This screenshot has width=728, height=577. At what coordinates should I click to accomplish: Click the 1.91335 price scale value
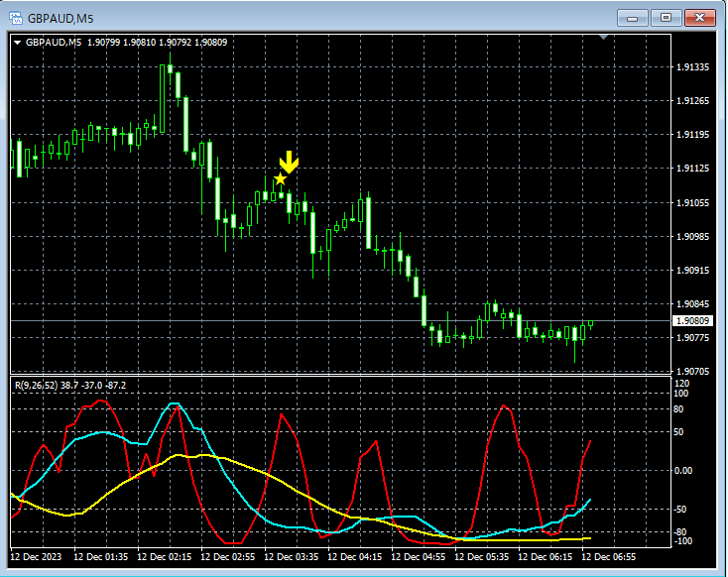[692, 67]
